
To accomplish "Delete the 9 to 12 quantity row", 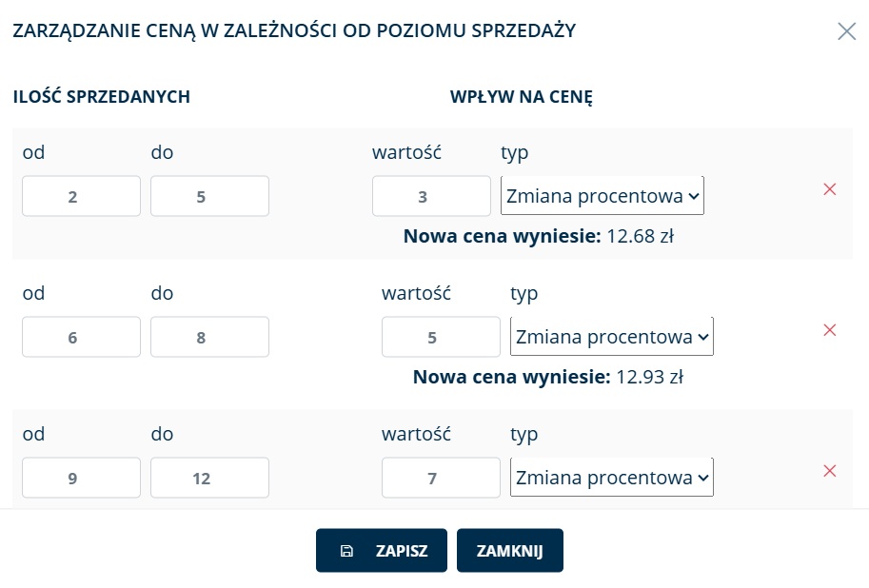I will (830, 471).
